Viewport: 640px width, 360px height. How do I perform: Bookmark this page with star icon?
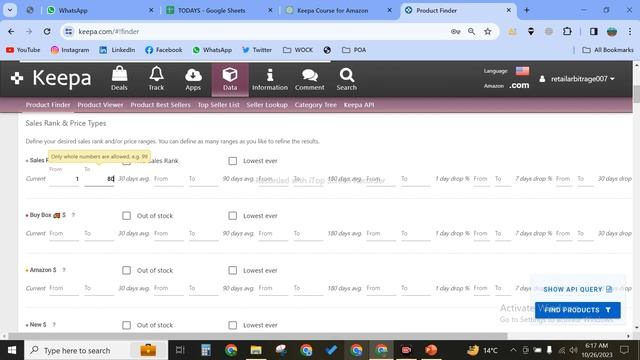pos(488,31)
